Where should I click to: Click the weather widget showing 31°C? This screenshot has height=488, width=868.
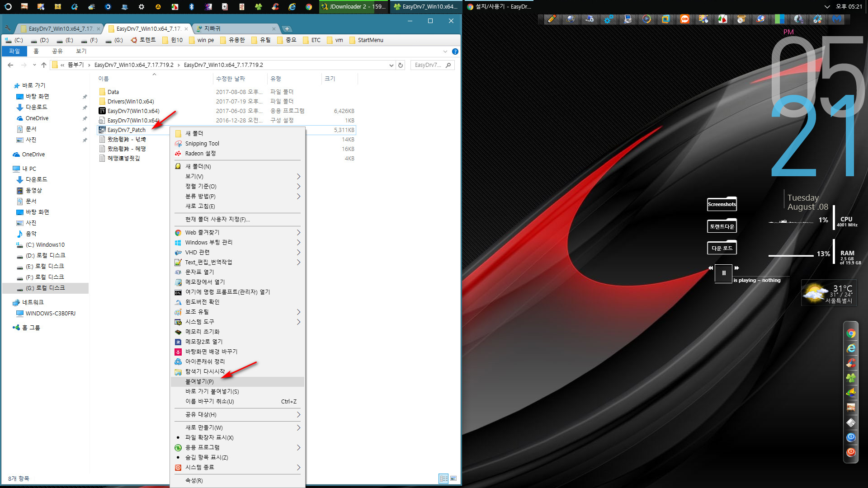click(x=829, y=293)
